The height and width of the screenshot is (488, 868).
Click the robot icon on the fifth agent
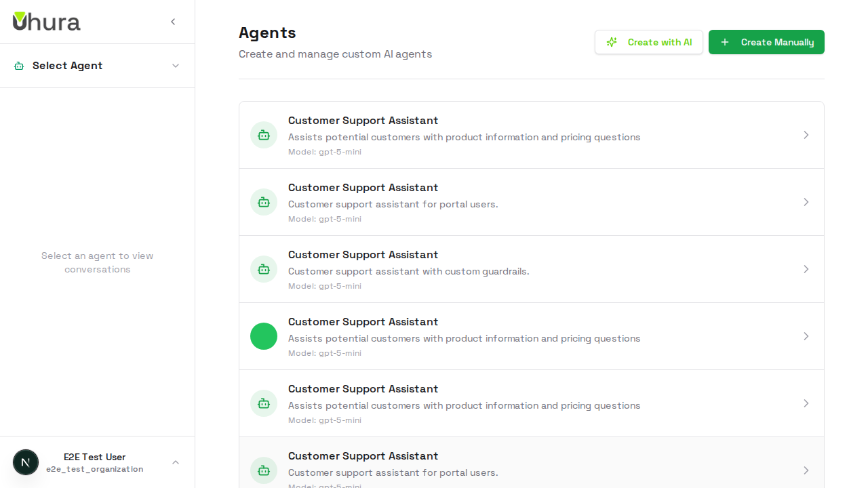tap(264, 403)
